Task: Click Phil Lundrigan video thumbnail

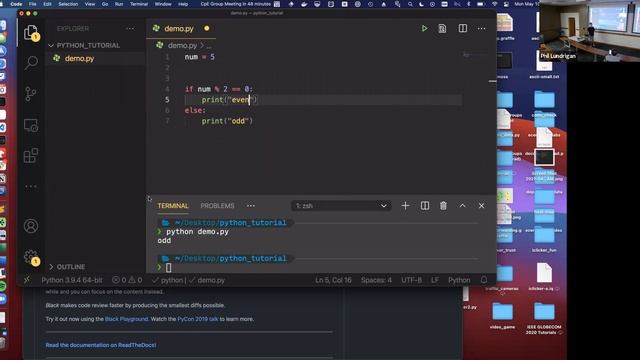Action: pyautogui.click(x=589, y=31)
